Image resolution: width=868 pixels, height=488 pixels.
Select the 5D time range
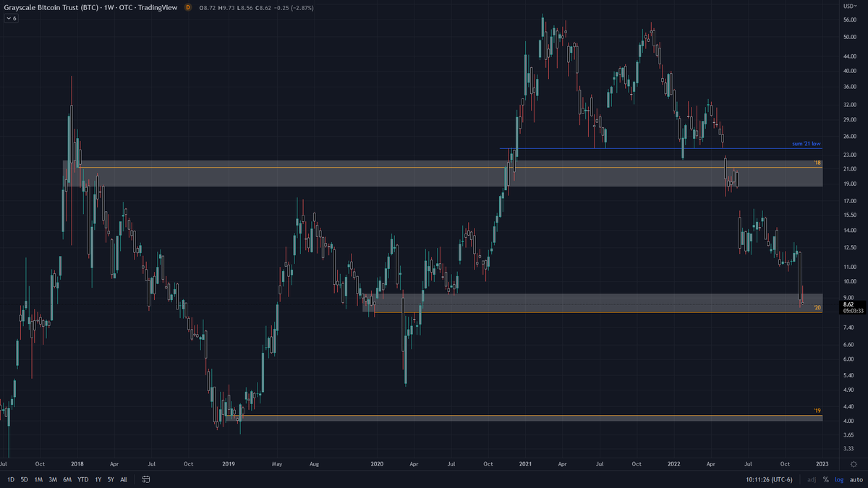[x=24, y=479]
